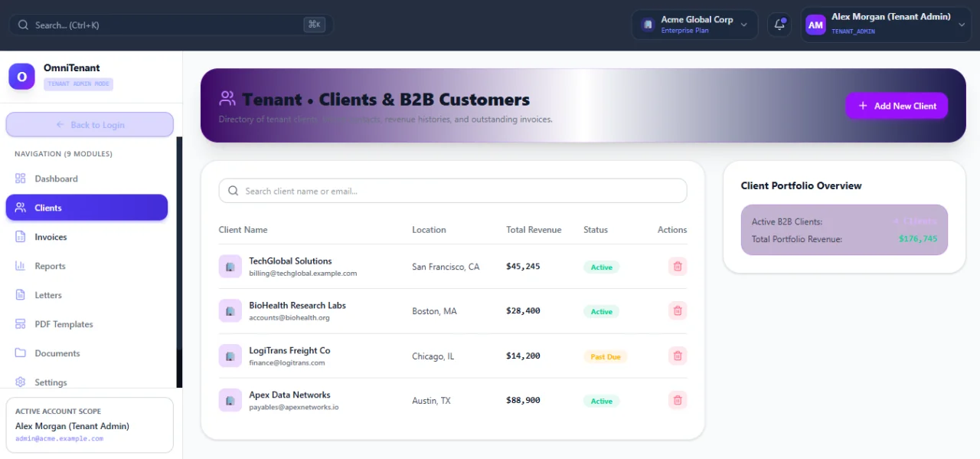Click the Reports bar chart icon
The image size is (980, 459).
[20, 266]
